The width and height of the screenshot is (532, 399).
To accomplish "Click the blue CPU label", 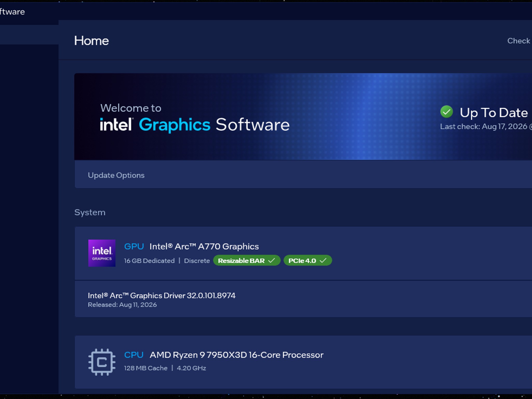I will 134,355.
